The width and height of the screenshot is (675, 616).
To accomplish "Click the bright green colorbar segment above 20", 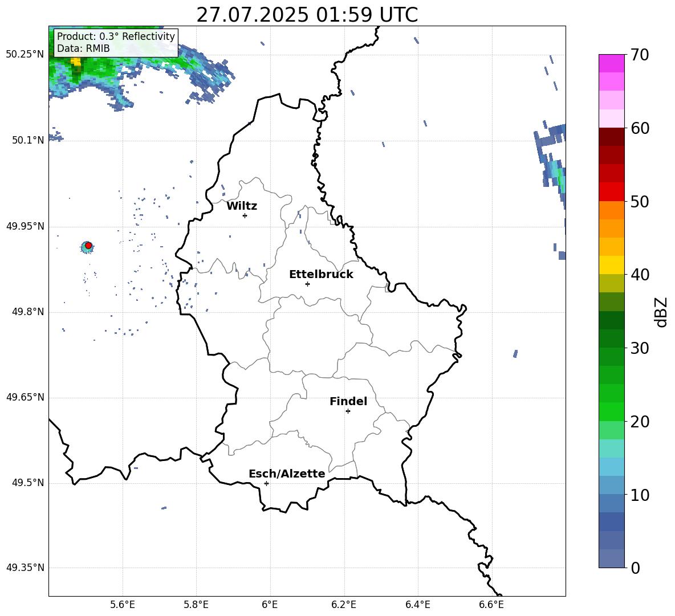I will [612, 411].
